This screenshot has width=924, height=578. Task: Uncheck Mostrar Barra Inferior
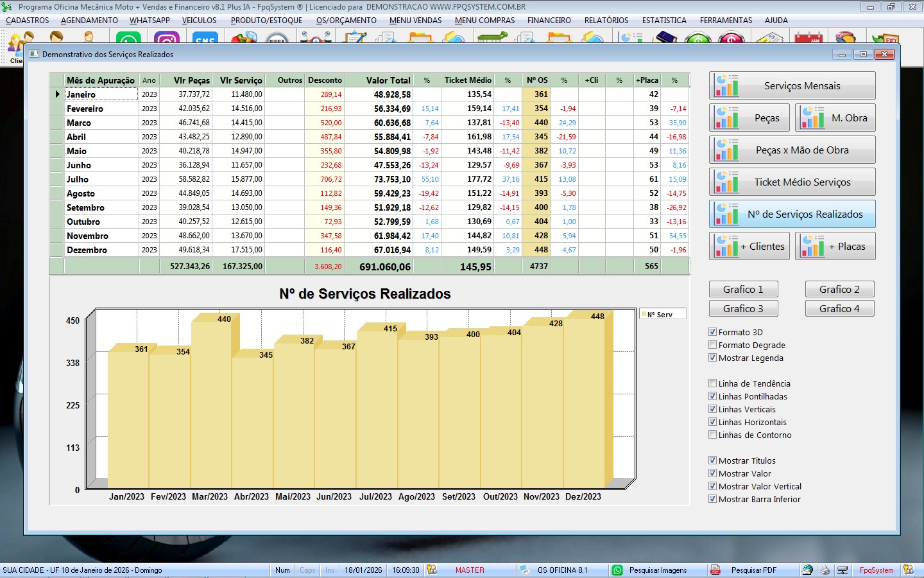712,499
